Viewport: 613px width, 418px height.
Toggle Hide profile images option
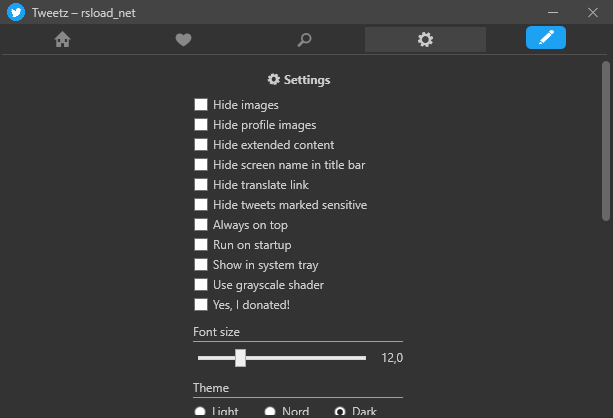pyautogui.click(x=201, y=124)
